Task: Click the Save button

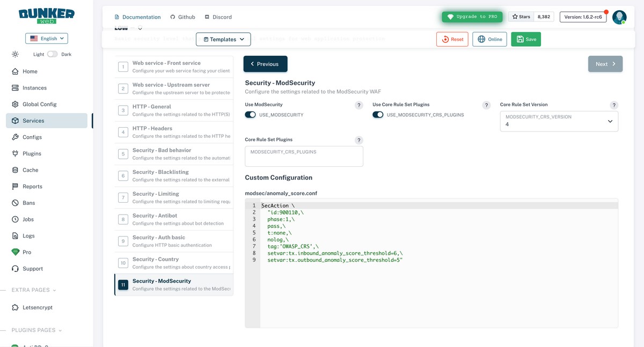Action: point(526,39)
